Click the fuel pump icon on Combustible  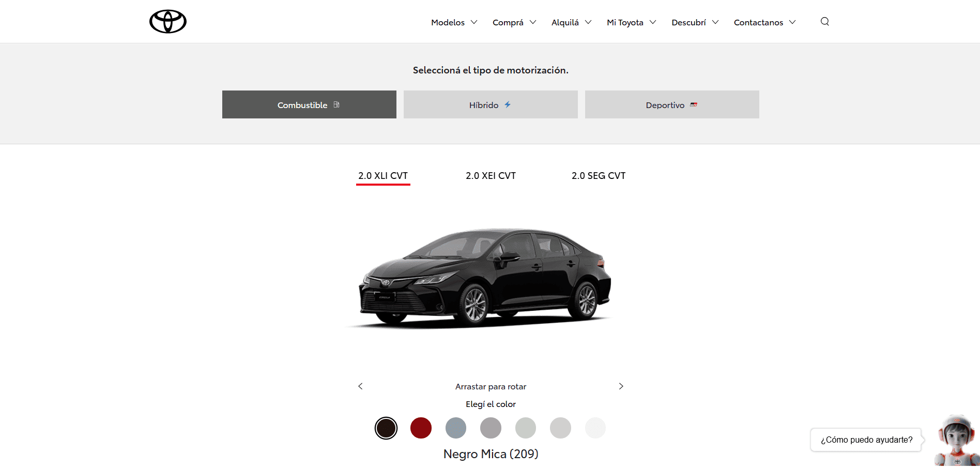336,105
